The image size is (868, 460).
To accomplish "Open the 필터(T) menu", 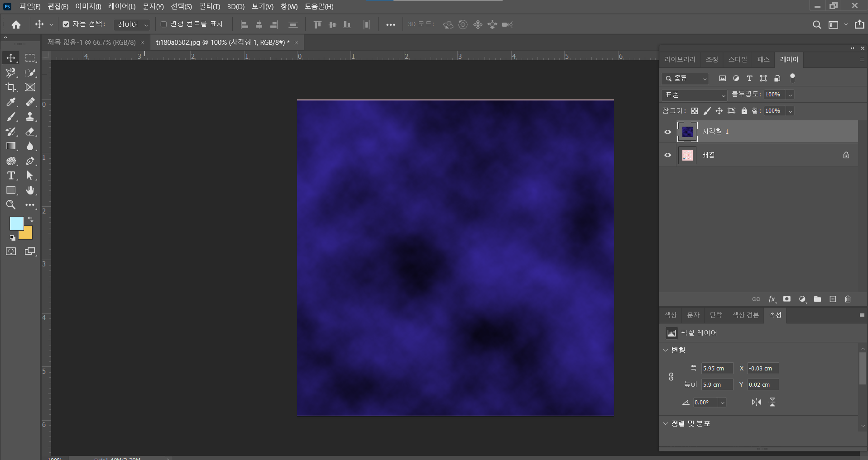I will 209,6.
